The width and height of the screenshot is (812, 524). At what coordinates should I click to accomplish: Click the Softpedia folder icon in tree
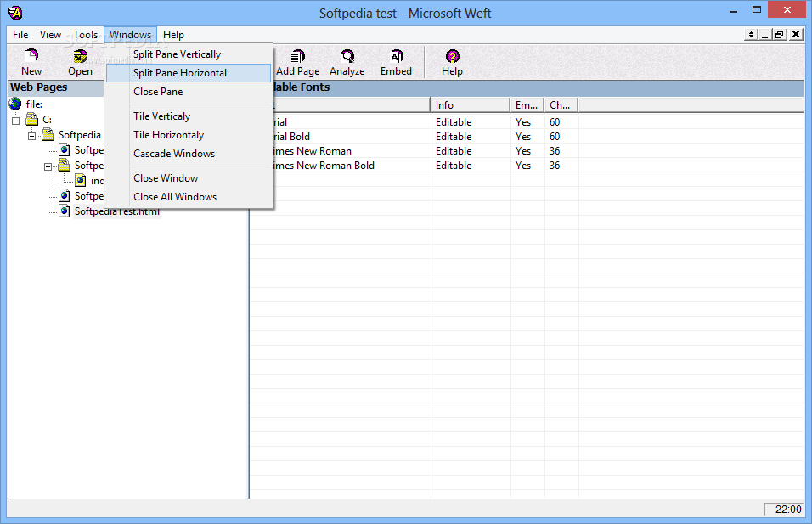click(48, 135)
